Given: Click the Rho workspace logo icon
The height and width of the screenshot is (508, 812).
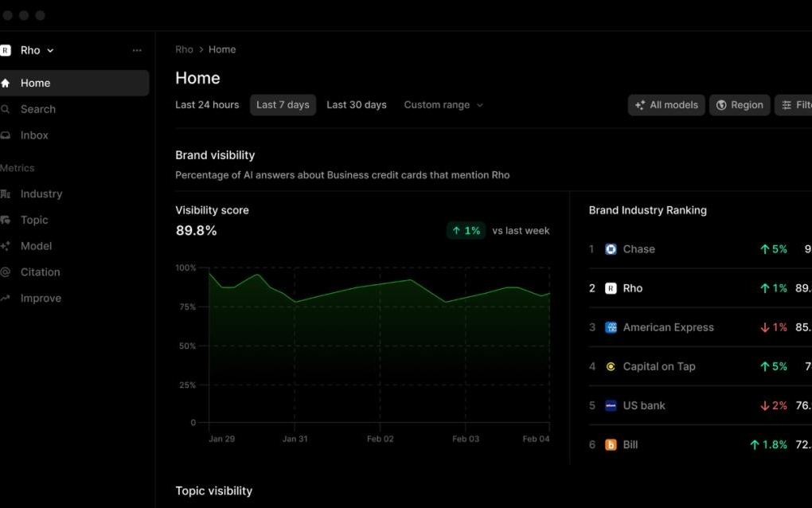Looking at the screenshot, I should (6, 50).
